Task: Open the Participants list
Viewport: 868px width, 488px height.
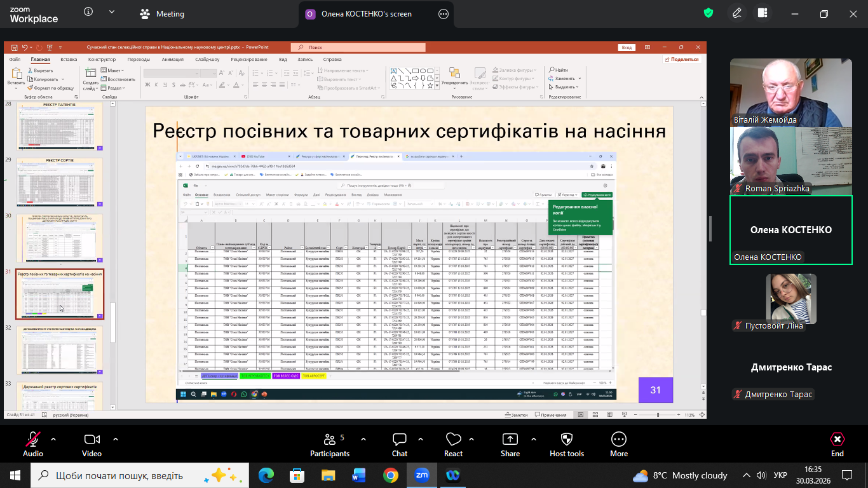Action: [329, 444]
